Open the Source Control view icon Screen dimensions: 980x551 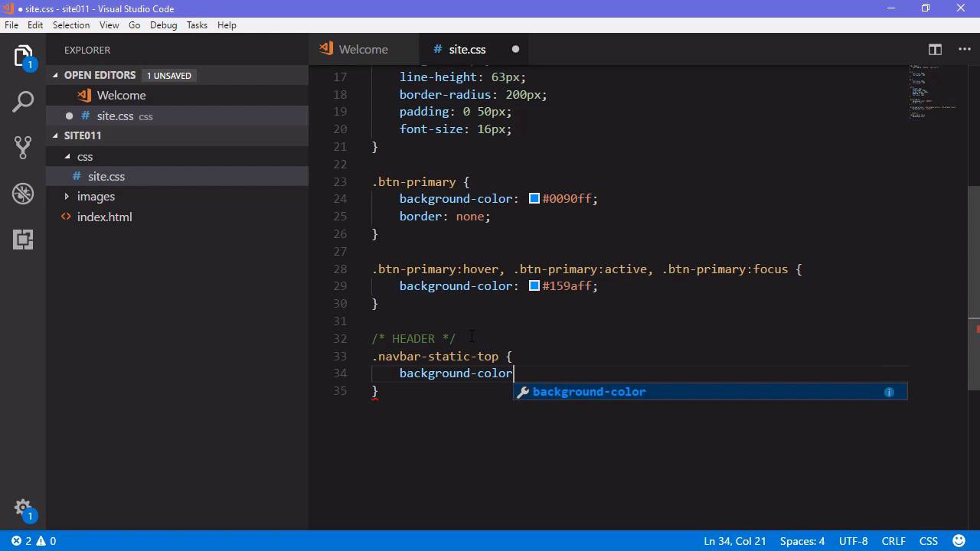pyautogui.click(x=23, y=147)
